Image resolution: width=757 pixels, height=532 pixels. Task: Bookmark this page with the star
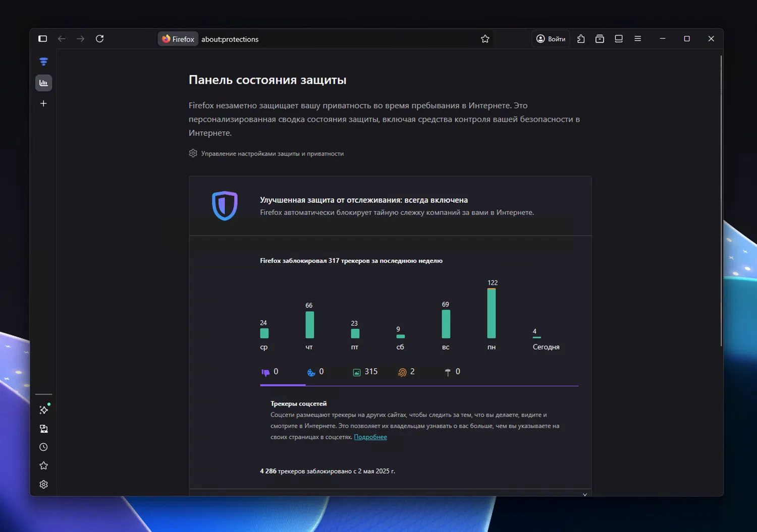(x=485, y=39)
